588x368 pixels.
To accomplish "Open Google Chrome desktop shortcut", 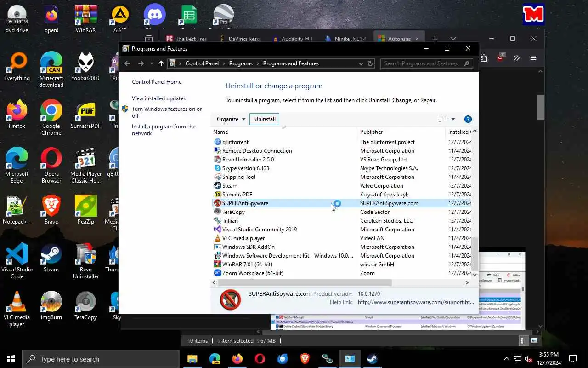I will click(x=51, y=118).
